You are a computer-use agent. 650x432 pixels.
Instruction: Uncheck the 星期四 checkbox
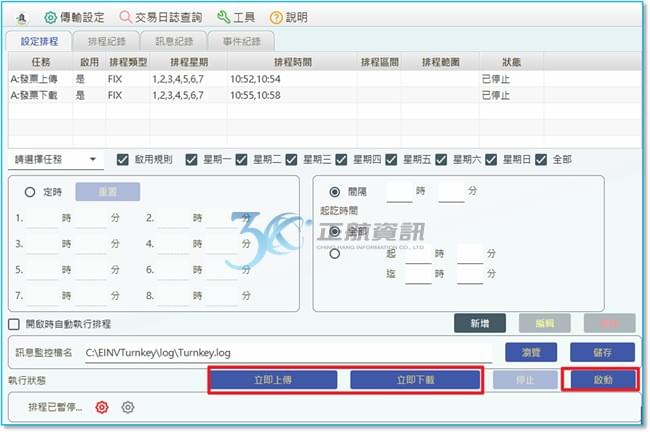click(341, 160)
